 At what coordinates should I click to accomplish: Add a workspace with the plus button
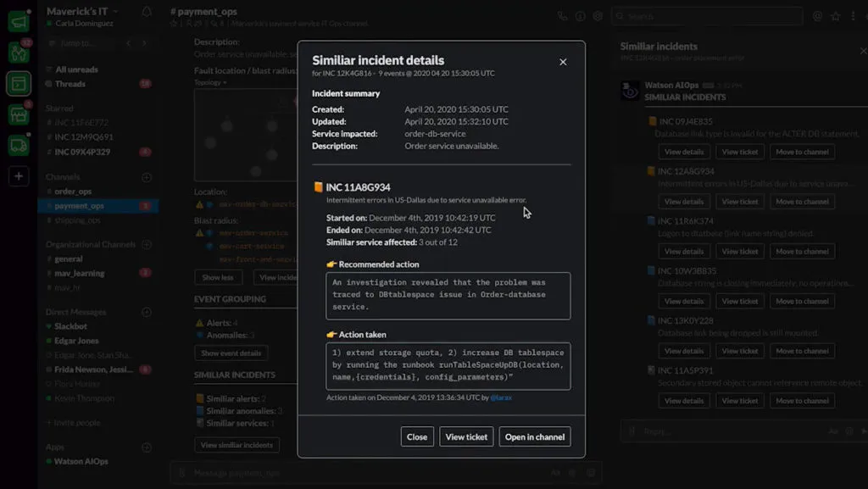coord(19,176)
